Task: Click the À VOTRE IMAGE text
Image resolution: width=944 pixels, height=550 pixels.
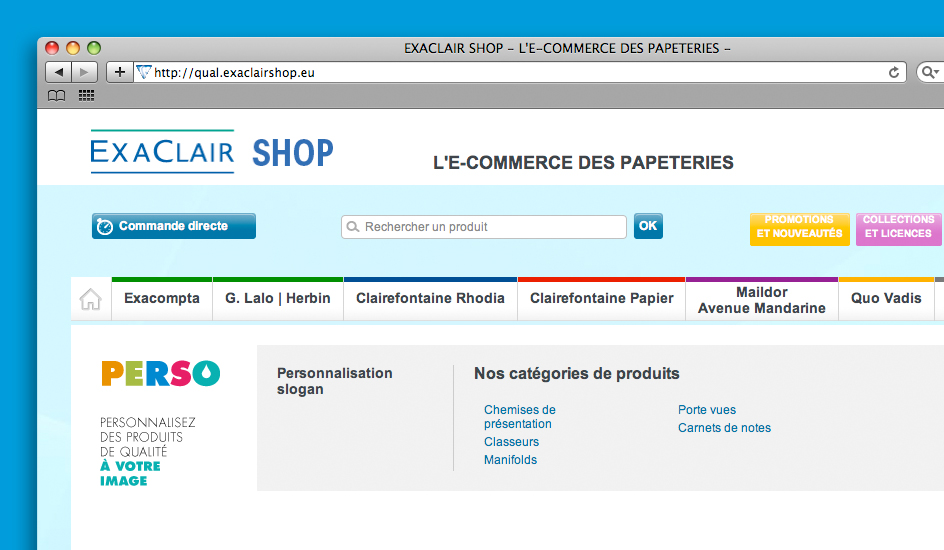Action: click(130, 474)
